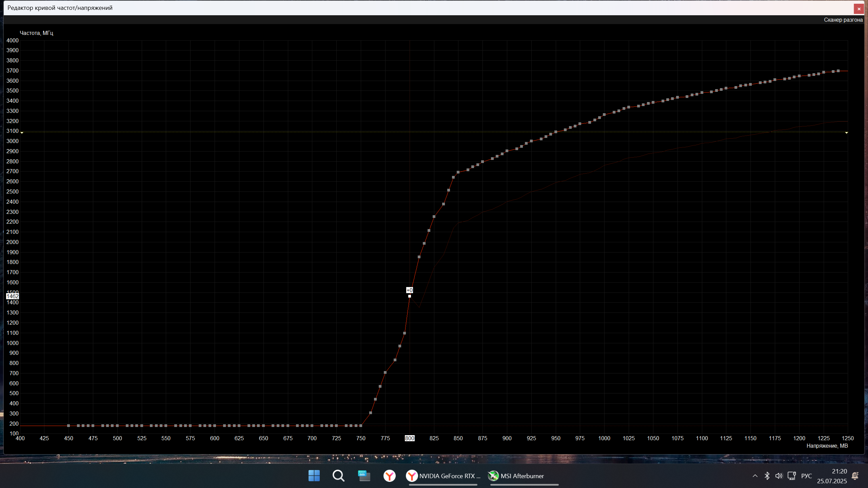Open Windows taskbar search
868x488 pixels.
(x=338, y=476)
